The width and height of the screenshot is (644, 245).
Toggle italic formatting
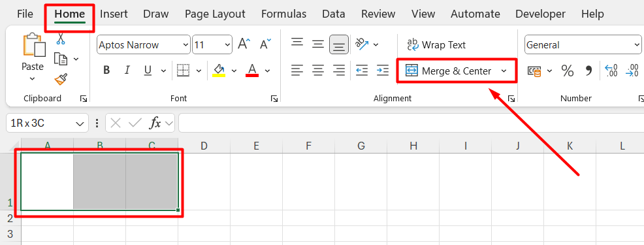tap(127, 71)
